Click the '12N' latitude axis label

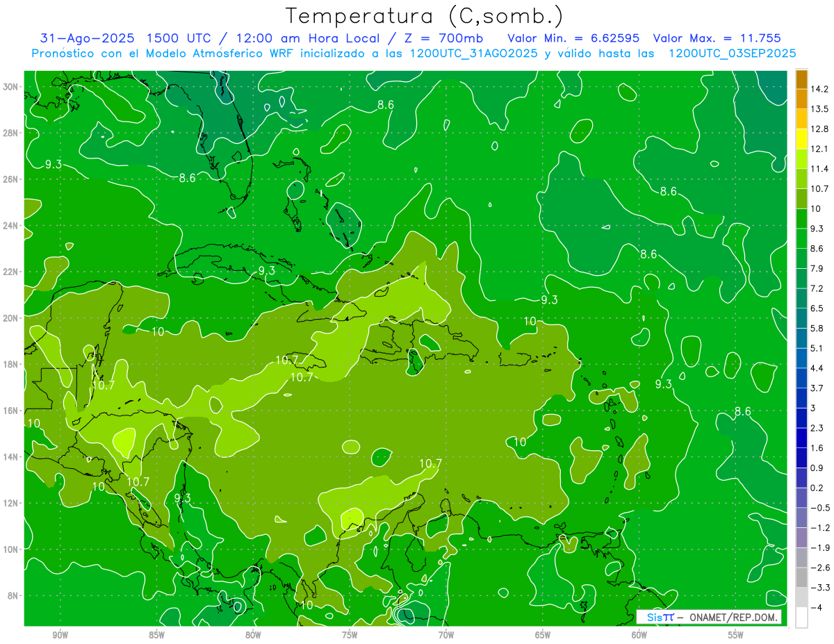[10, 503]
